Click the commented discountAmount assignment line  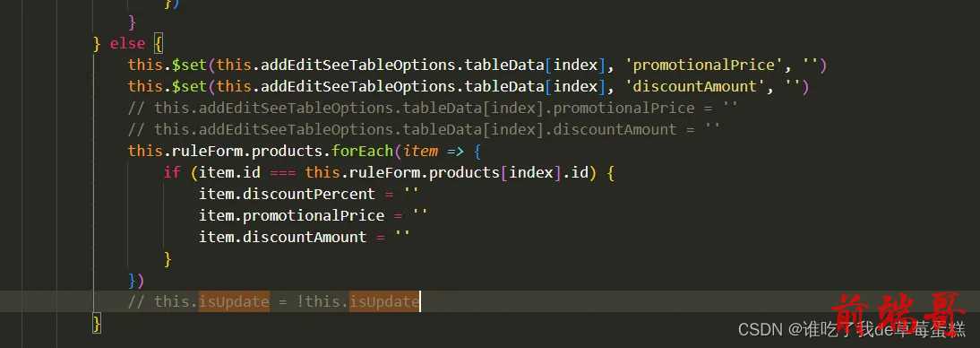(425, 129)
